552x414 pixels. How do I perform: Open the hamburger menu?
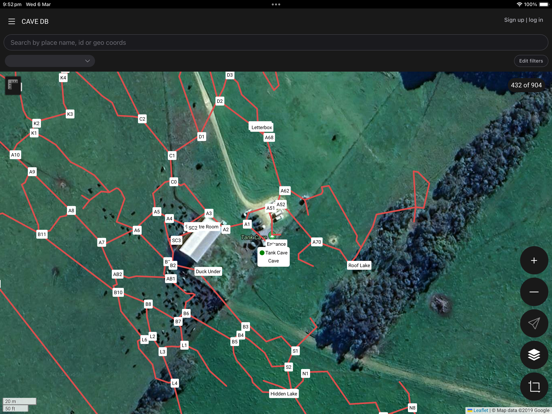pyautogui.click(x=12, y=21)
